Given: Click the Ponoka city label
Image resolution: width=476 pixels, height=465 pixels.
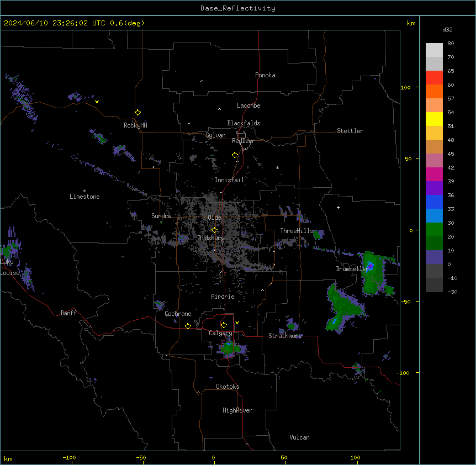Looking at the screenshot, I should coord(265,75).
